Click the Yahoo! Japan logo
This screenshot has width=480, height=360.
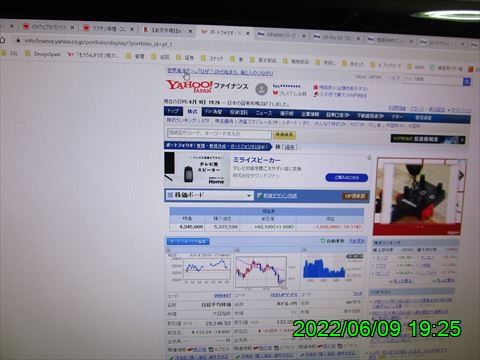tap(189, 86)
